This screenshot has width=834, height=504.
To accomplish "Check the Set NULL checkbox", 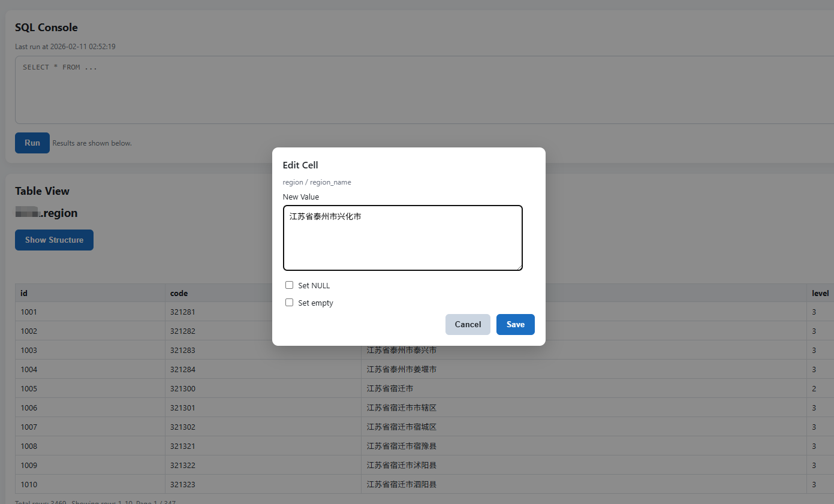I will click(x=290, y=285).
